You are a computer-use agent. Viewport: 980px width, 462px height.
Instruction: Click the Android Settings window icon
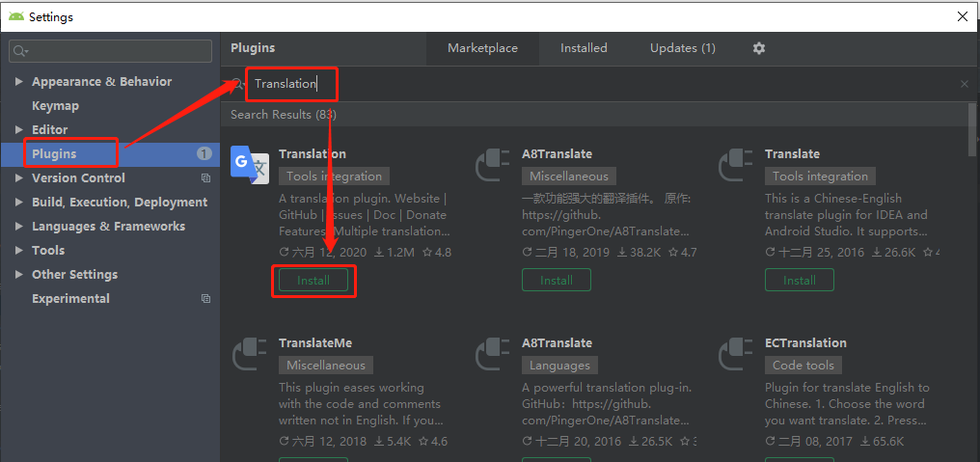point(16,16)
